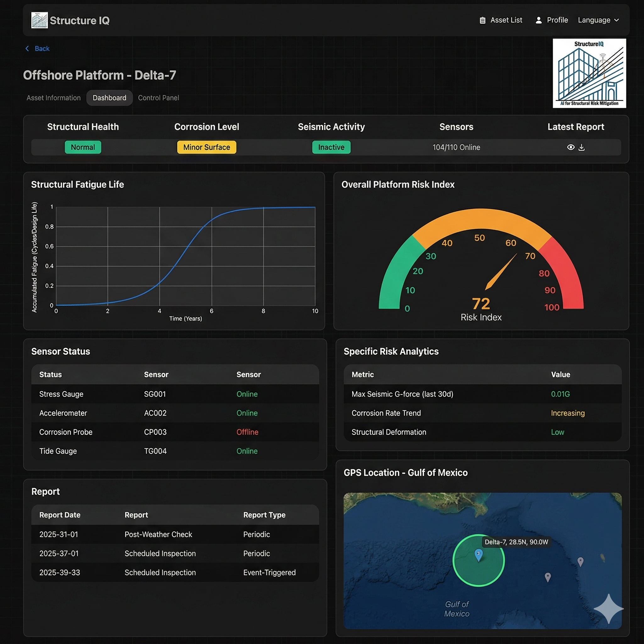This screenshot has height=644, width=644.
Task: Select the Dashboard tab
Action: click(109, 98)
